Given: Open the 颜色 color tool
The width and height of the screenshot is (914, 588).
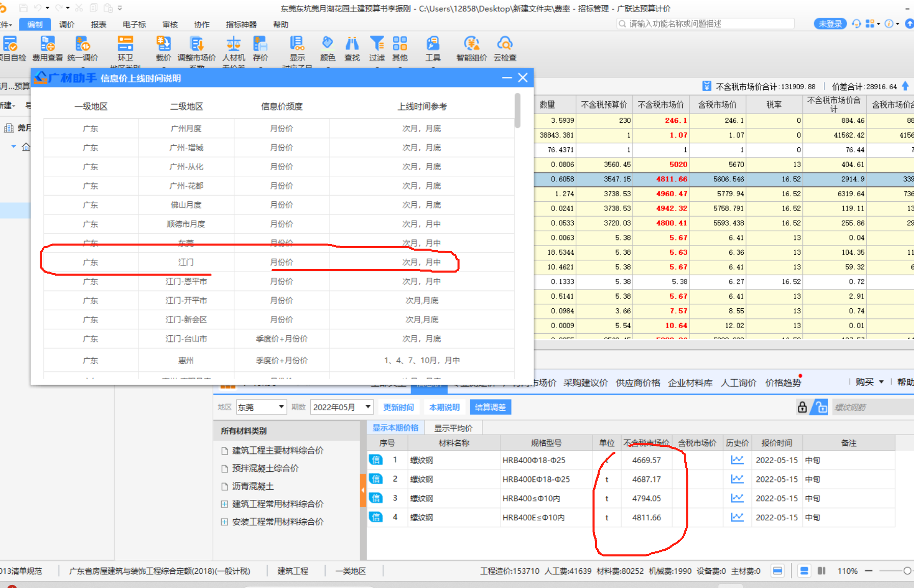Looking at the screenshot, I should (328, 48).
